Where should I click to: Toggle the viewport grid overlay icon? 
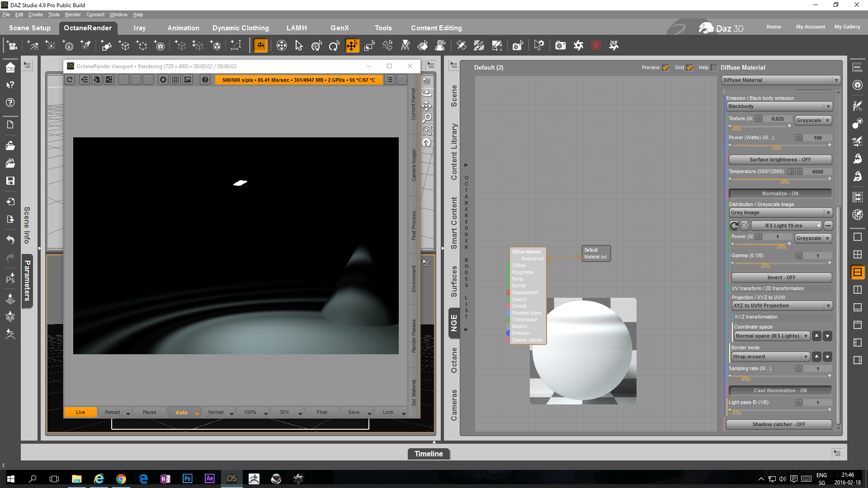175,80
